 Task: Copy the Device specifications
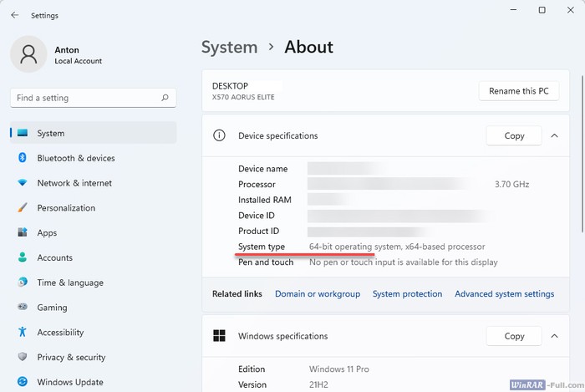coord(514,135)
